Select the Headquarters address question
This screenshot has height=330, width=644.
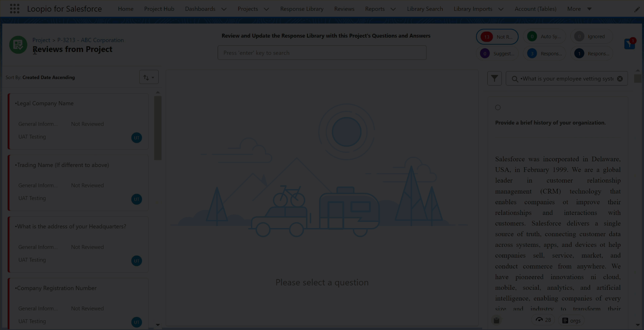78,244
